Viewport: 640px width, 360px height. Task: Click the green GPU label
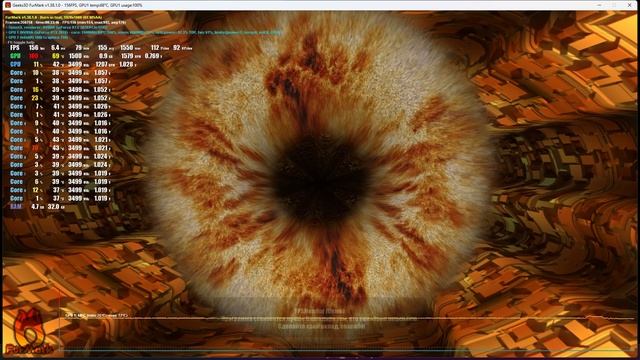coord(15,56)
